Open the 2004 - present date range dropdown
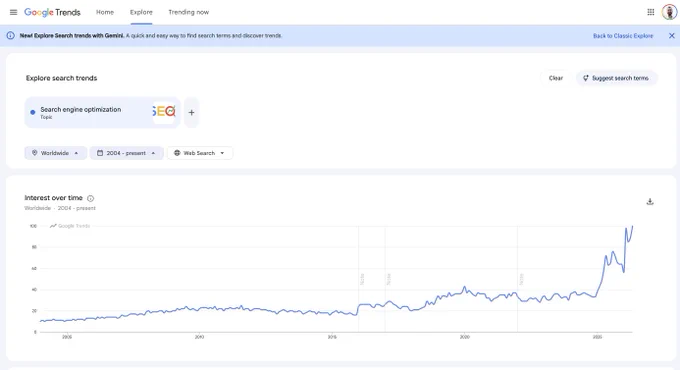This screenshot has width=680, height=370. (x=126, y=153)
